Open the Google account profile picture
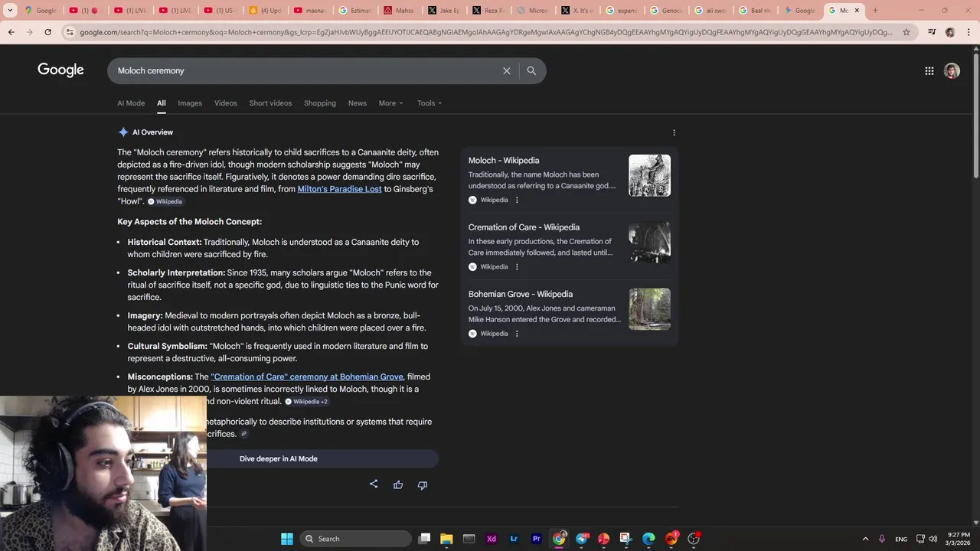This screenshot has width=980, height=551. pyautogui.click(x=952, y=71)
